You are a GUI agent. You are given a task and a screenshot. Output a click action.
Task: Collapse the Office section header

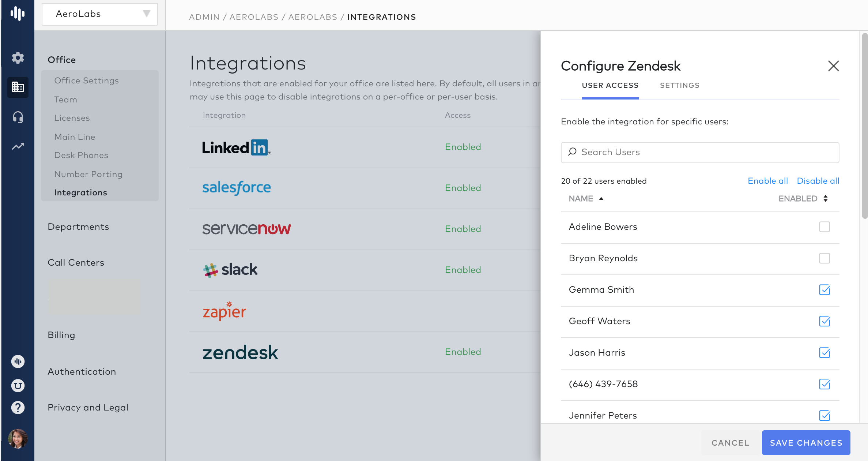tap(61, 60)
